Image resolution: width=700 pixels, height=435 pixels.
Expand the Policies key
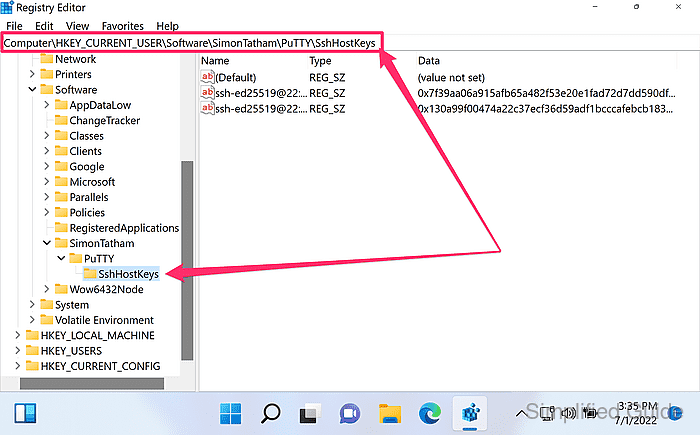(x=47, y=212)
